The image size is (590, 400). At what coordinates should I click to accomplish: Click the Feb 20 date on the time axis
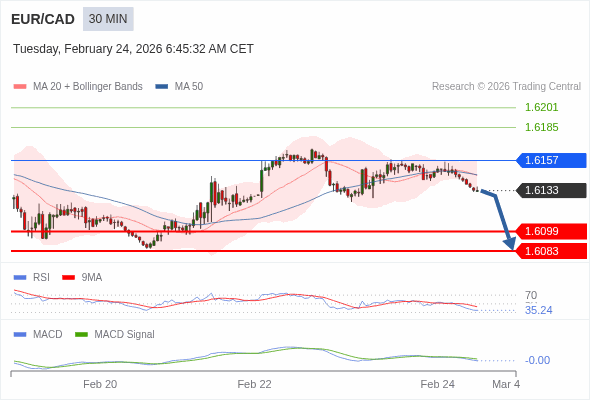coord(100,385)
